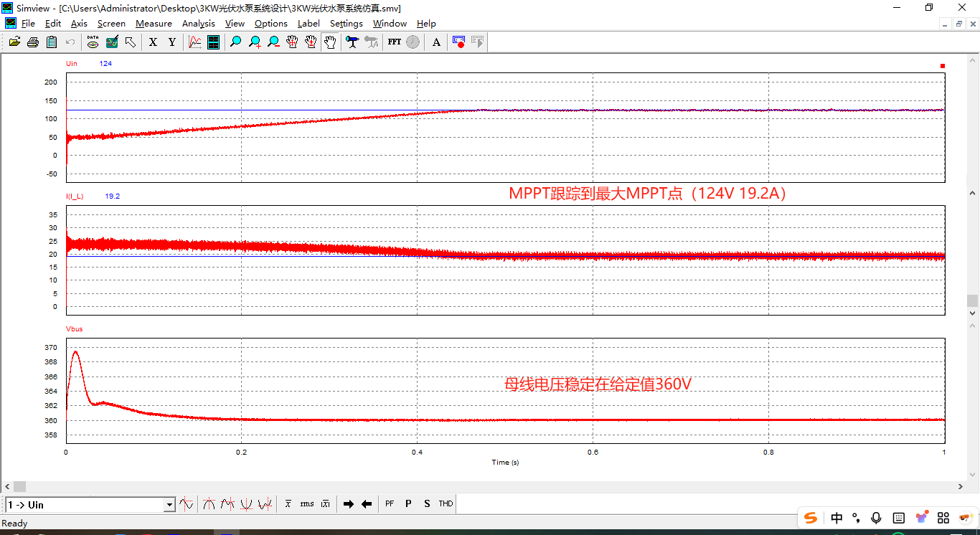Select the zoom out magnifier tool
980x535 pixels.
point(273,42)
